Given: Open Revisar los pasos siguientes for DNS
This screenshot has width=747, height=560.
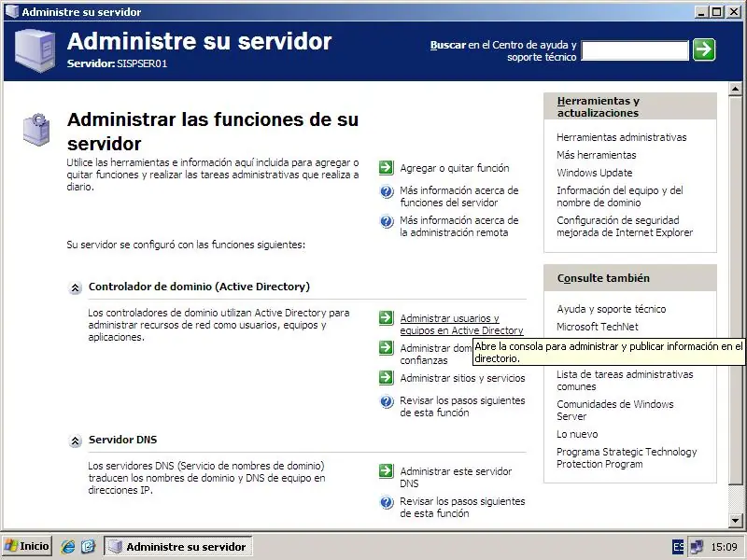Looking at the screenshot, I should coord(462,508).
